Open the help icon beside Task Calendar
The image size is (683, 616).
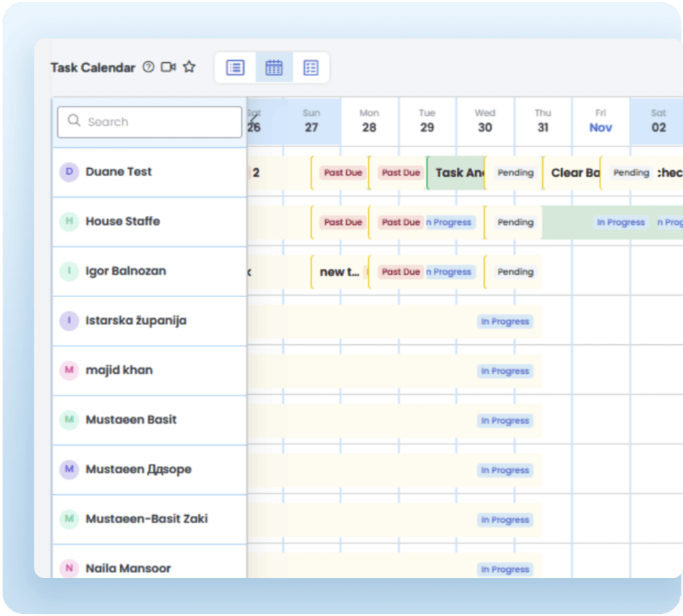(148, 67)
